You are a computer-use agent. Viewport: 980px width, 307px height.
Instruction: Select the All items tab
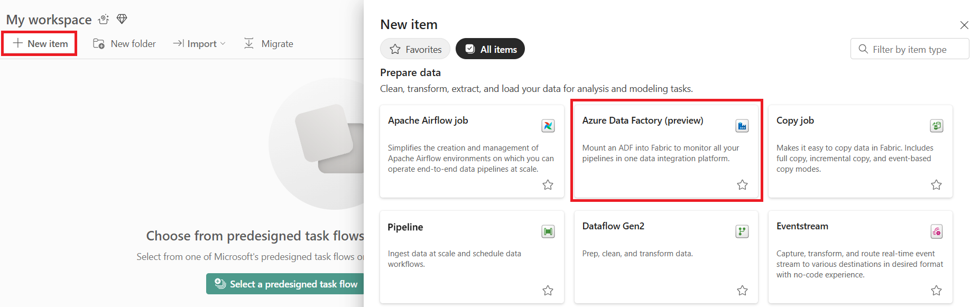pos(490,49)
